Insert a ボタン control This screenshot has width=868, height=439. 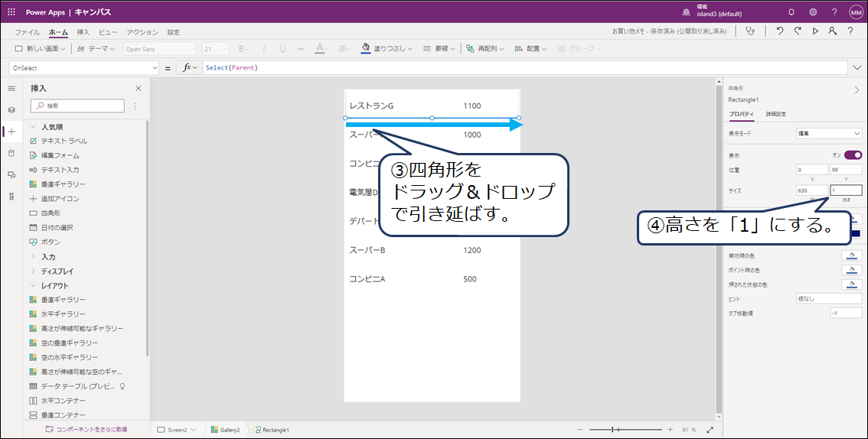[51, 242]
